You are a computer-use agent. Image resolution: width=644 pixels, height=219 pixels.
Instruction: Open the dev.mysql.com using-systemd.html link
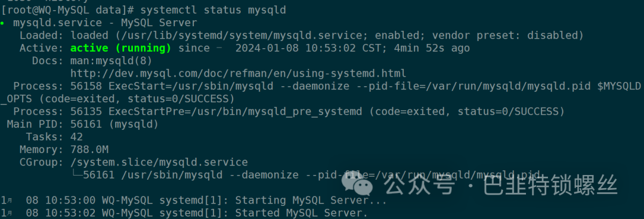pyautogui.click(x=239, y=74)
